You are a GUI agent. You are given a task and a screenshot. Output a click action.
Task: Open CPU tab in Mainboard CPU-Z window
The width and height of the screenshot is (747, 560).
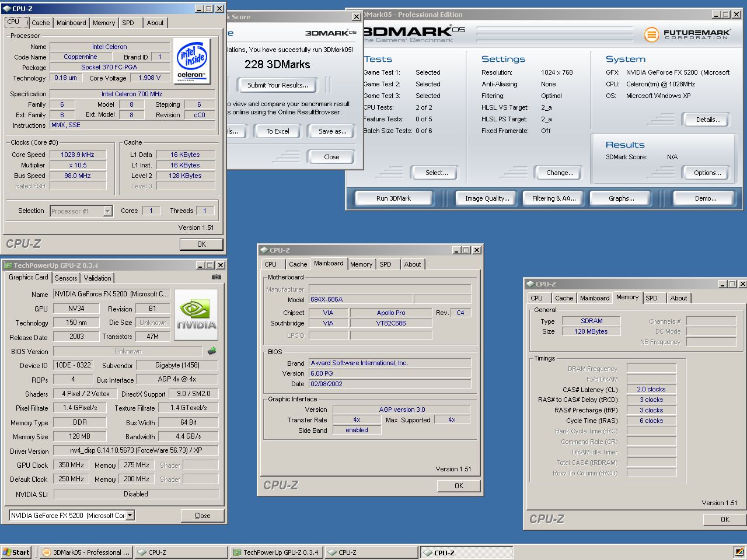click(x=270, y=264)
